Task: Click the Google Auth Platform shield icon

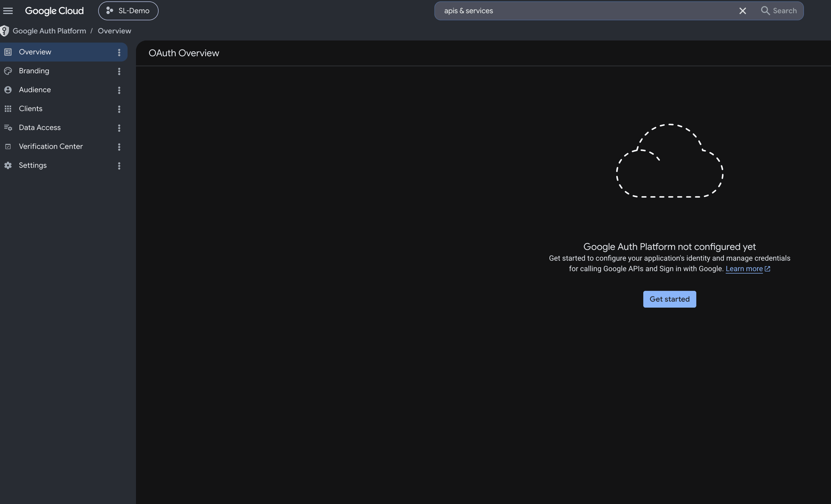Action: tap(5, 31)
